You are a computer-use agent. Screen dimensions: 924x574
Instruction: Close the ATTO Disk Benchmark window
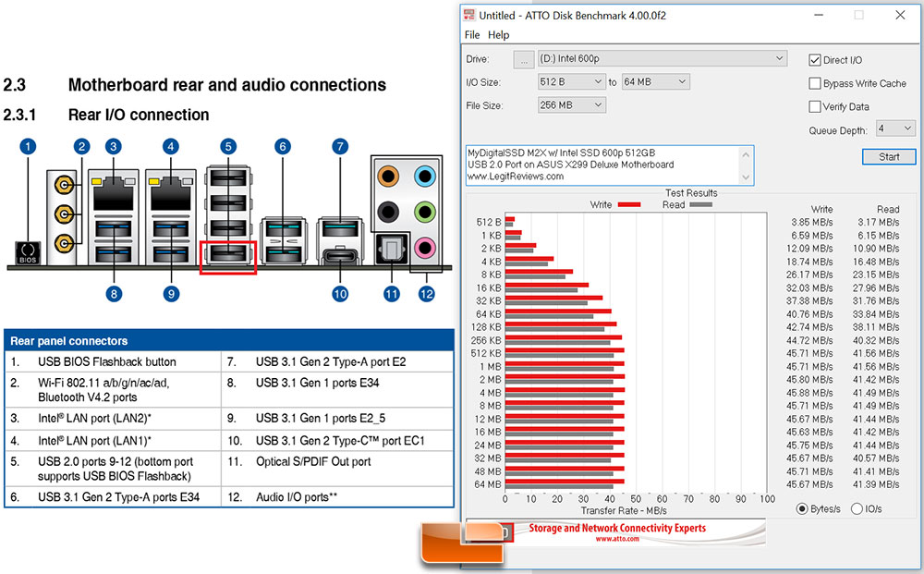[x=900, y=16]
